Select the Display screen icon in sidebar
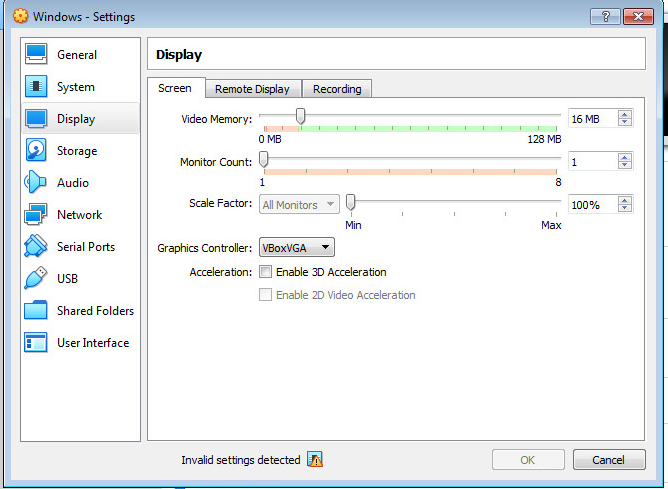The image size is (668, 489). (x=36, y=118)
